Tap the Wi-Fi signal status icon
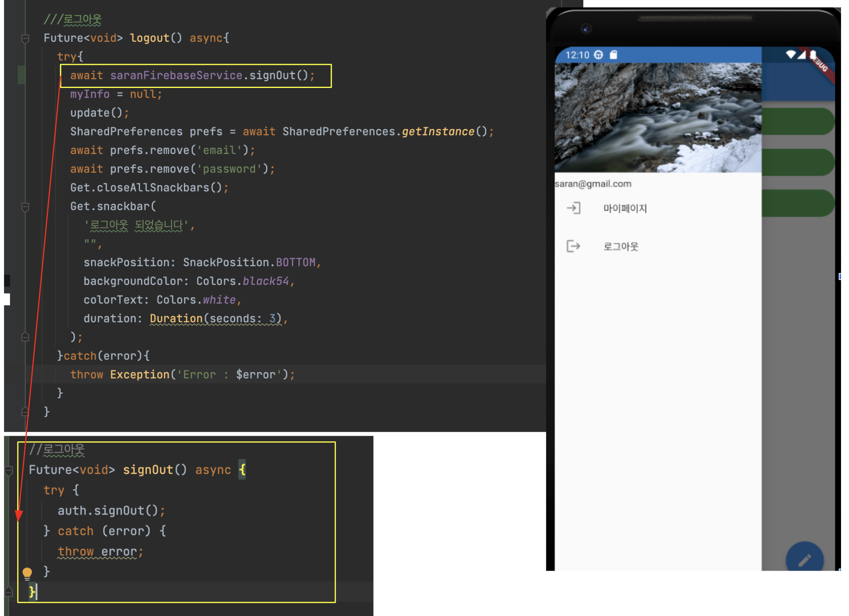The width and height of the screenshot is (849, 616). coord(790,55)
